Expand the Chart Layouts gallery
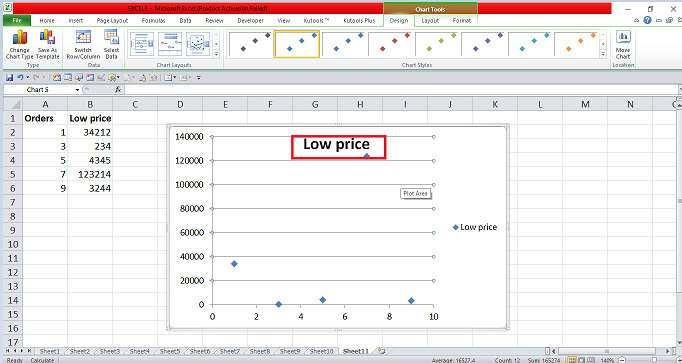682x363 pixels. click(216, 54)
